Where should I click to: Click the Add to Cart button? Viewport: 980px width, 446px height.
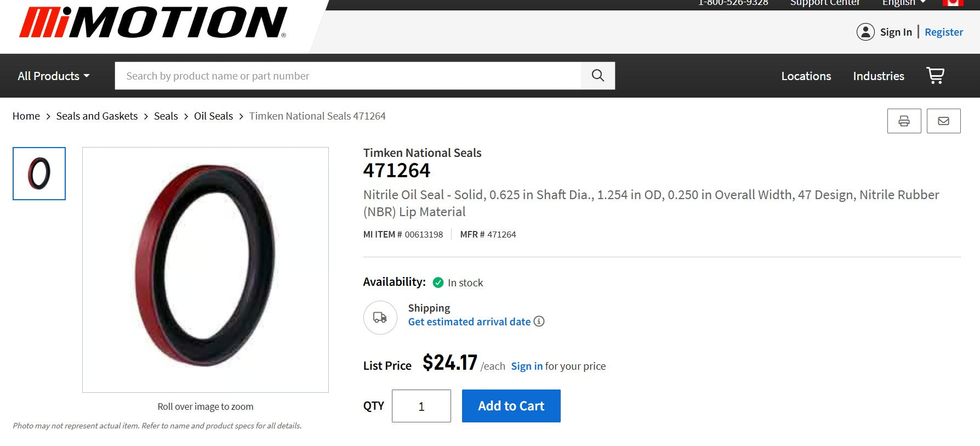510,406
